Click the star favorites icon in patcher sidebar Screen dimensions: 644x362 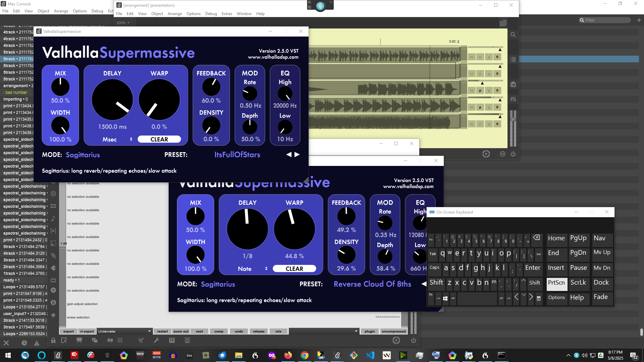tap(53, 315)
